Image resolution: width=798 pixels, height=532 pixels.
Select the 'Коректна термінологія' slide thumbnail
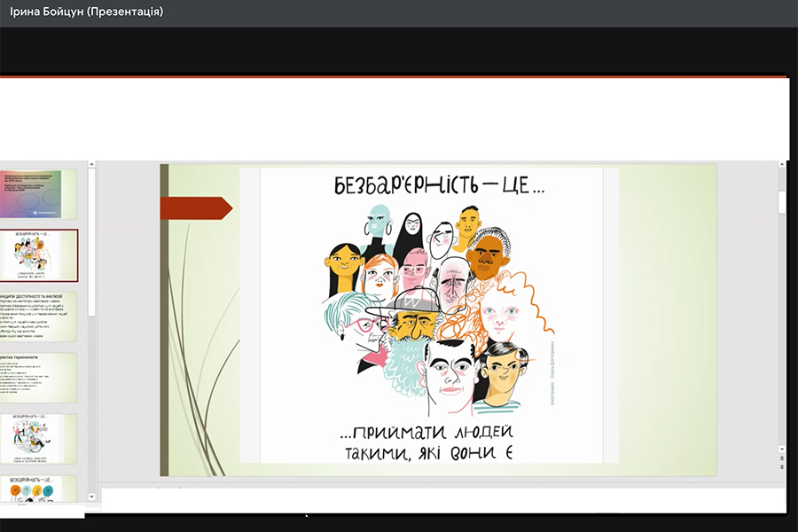coord(38,378)
